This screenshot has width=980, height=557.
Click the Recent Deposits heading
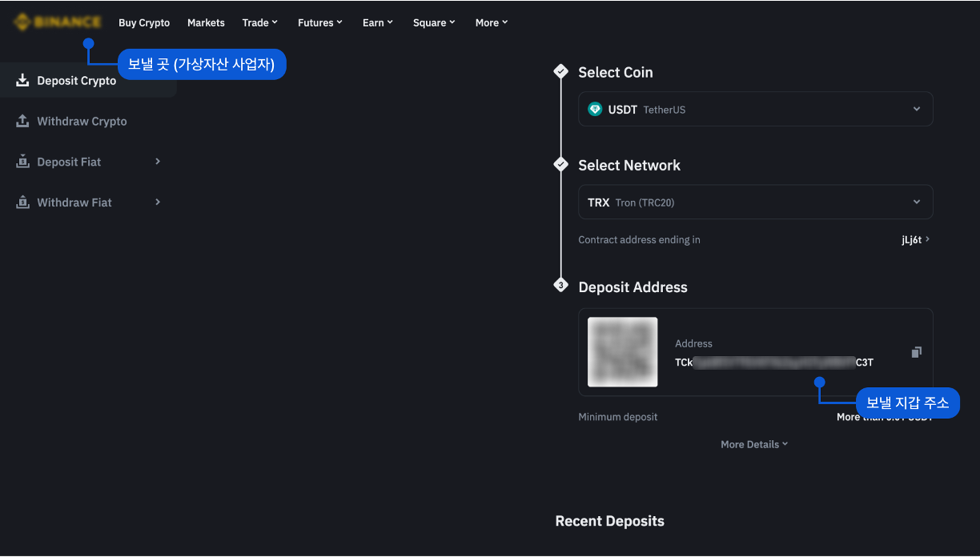610,521
